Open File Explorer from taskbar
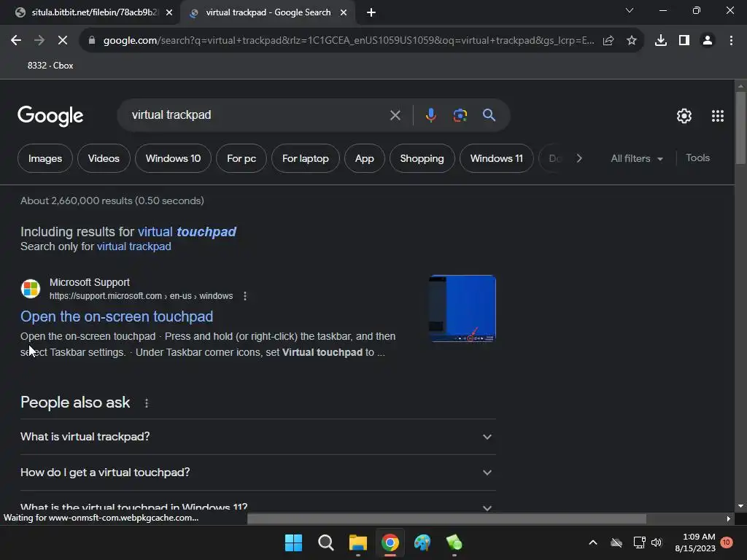 (x=357, y=542)
